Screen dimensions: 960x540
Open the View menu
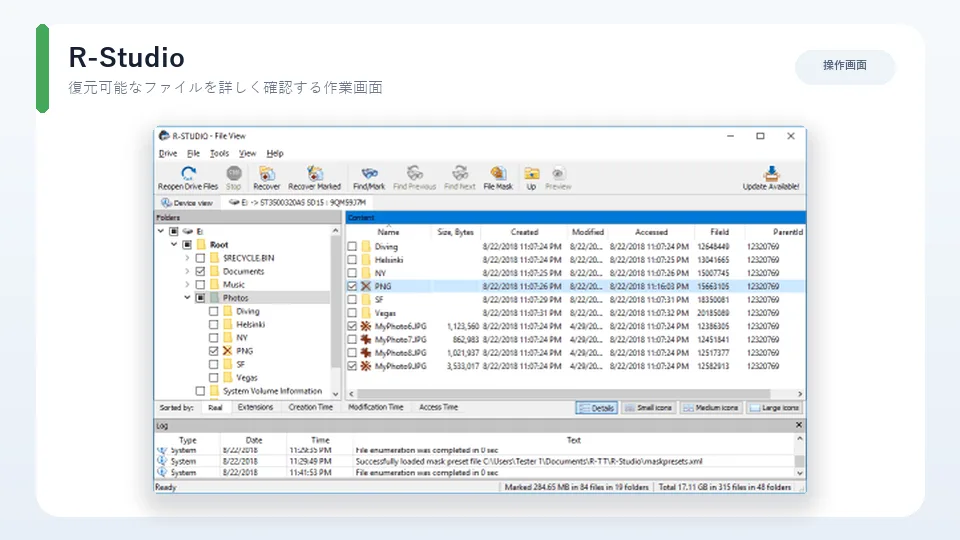[247, 154]
